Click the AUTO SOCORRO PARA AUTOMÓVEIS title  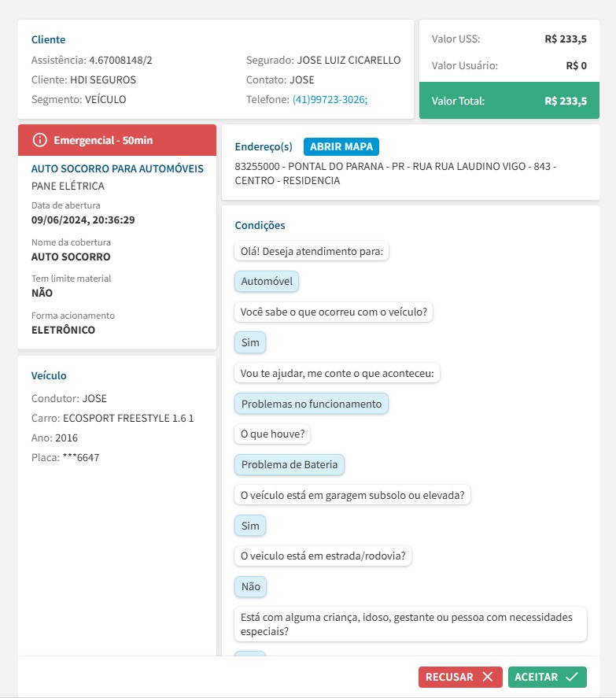117,168
